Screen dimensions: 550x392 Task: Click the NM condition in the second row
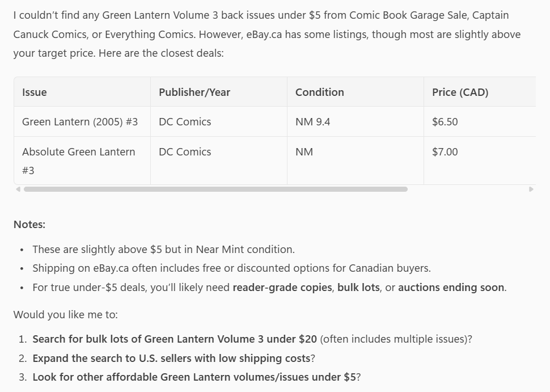[x=304, y=152]
